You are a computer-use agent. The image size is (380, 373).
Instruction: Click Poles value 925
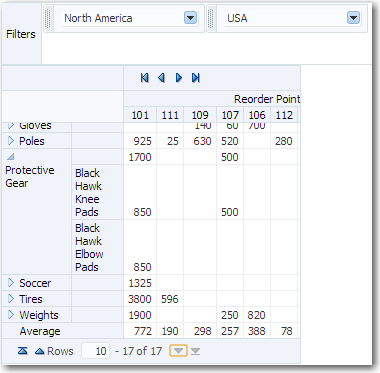click(x=143, y=141)
